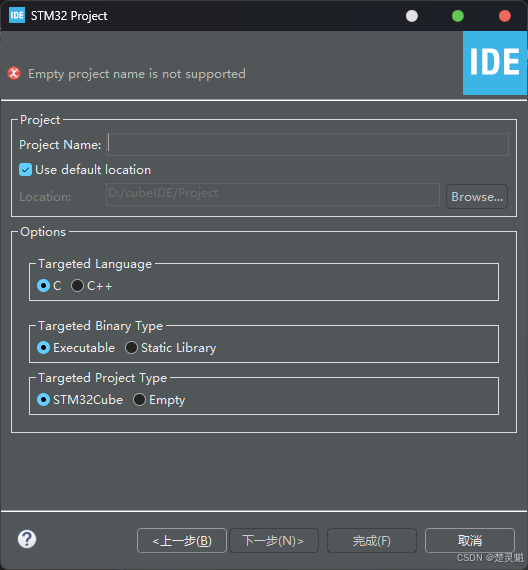Click the 'Targeted Binary Type' group label
The image size is (528, 570).
click(x=100, y=326)
